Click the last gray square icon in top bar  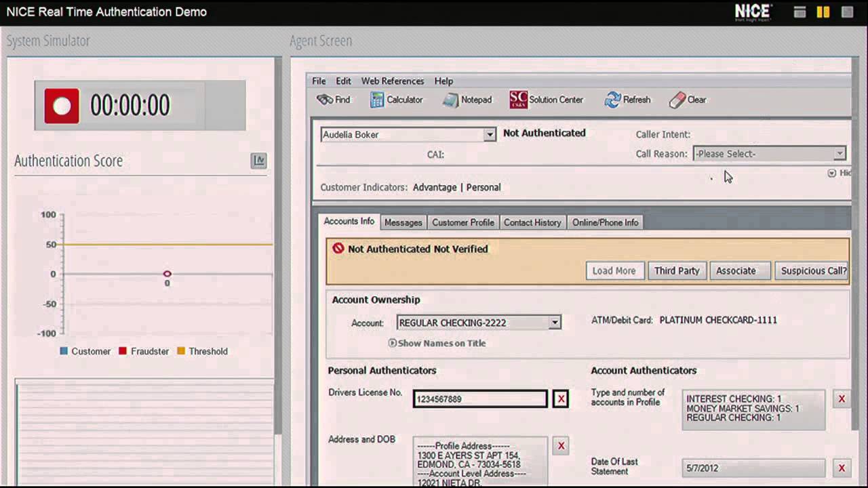point(847,12)
